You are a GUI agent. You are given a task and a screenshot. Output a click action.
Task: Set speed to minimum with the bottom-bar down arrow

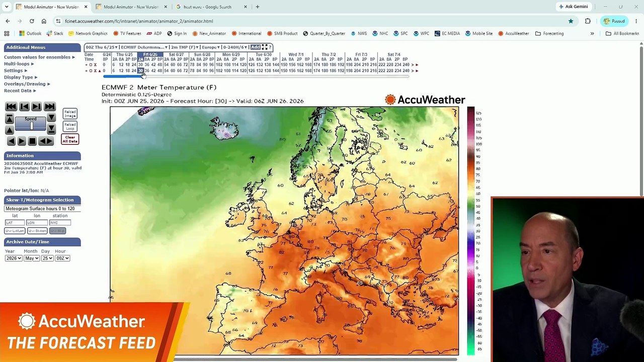[51, 129]
